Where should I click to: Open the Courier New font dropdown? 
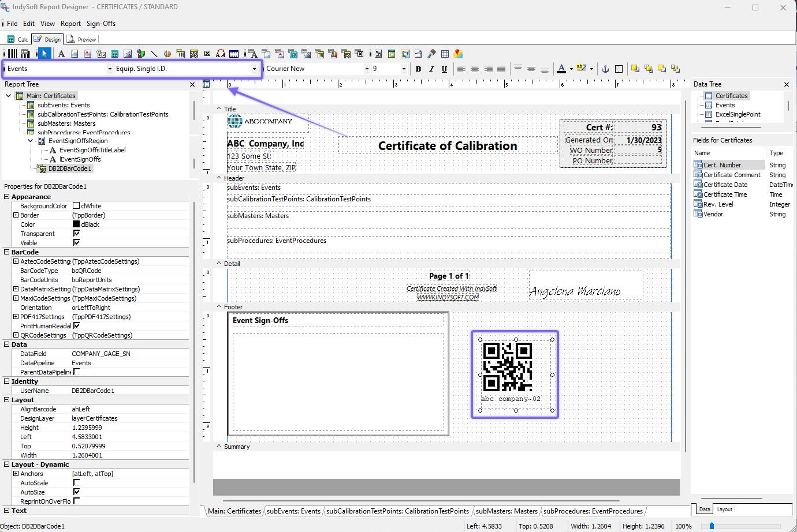(366, 69)
